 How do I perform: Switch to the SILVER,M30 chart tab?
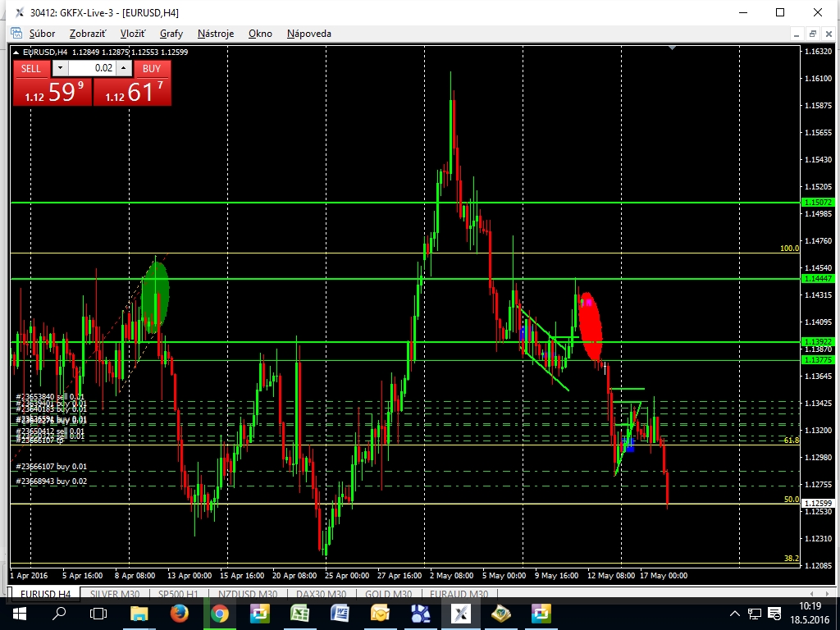(116, 594)
